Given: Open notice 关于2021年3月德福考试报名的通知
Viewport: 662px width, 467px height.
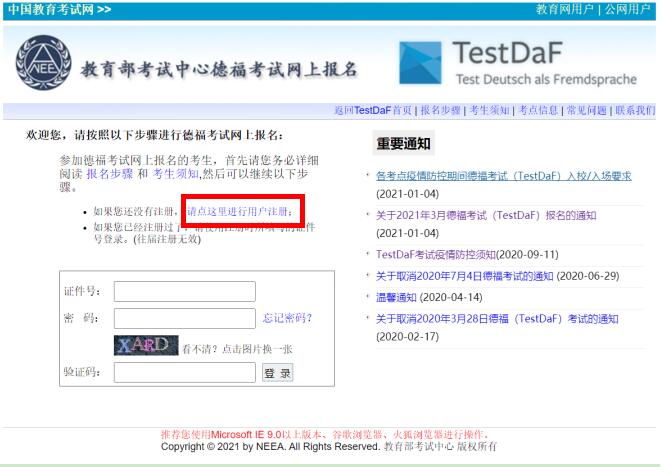Looking at the screenshot, I should pos(486,215).
